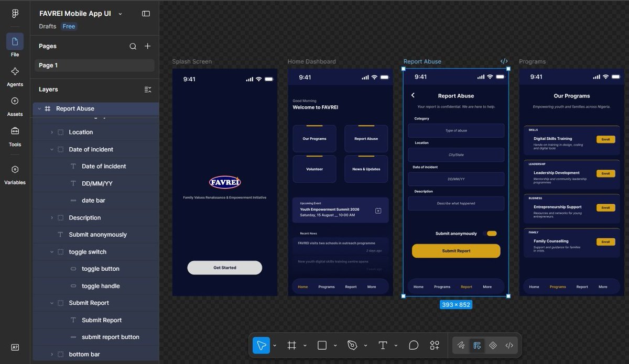This screenshot has width=629, height=364.
Task: Select the submit report button layer
Action: 96,337
